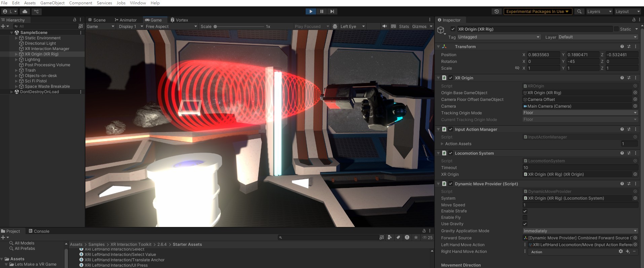Open the Window menu
The height and width of the screenshot is (268, 644).
point(138,3)
